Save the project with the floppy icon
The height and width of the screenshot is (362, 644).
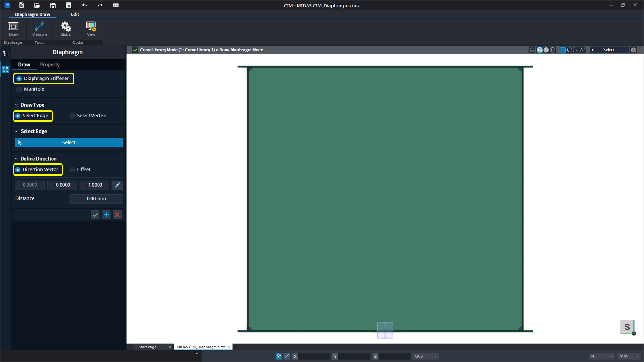[53, 5]
